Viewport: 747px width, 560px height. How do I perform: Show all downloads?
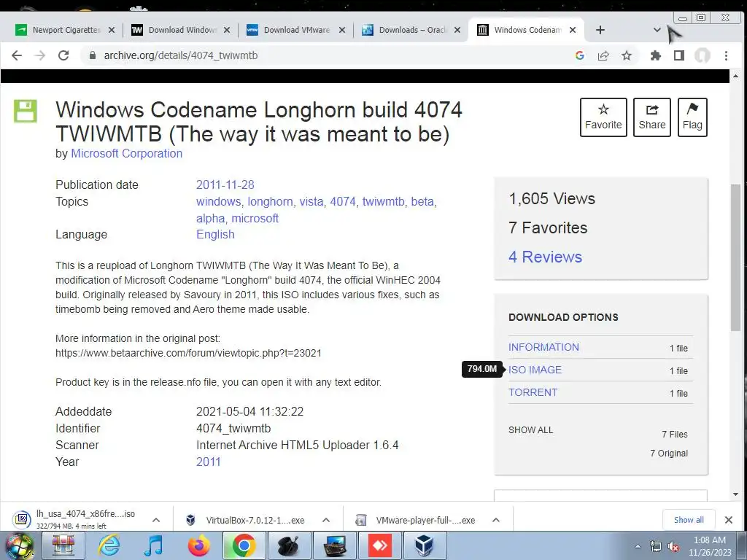click(x=689, y=520)
